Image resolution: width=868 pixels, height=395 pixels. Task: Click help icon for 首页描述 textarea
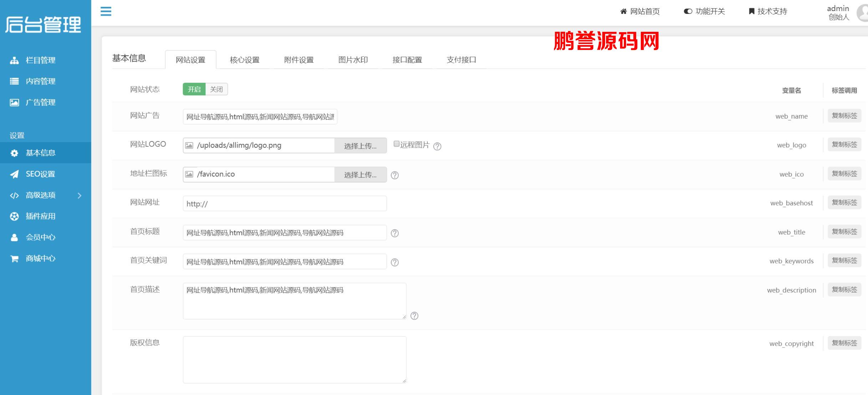point(414,316)
